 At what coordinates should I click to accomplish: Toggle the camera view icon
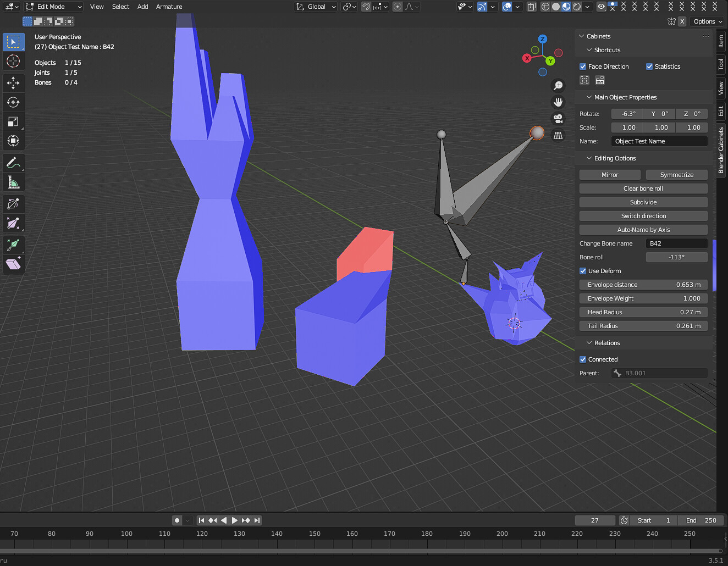(x=558, y=119)
